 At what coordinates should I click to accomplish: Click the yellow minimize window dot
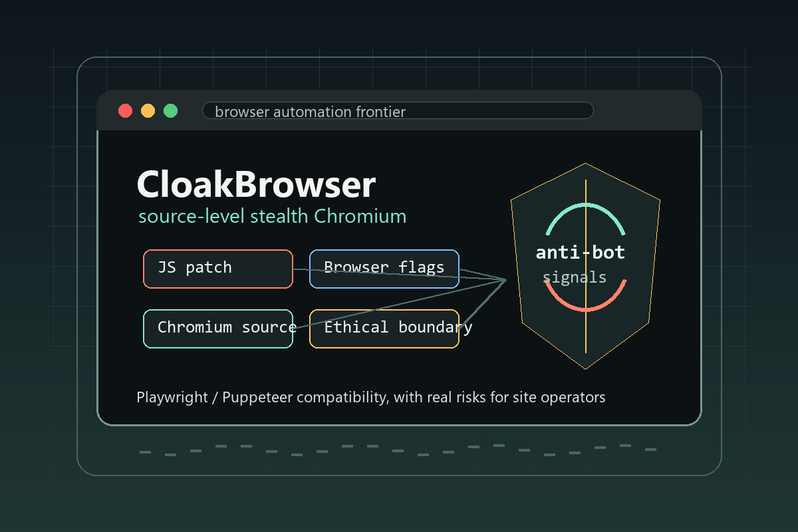148,111
